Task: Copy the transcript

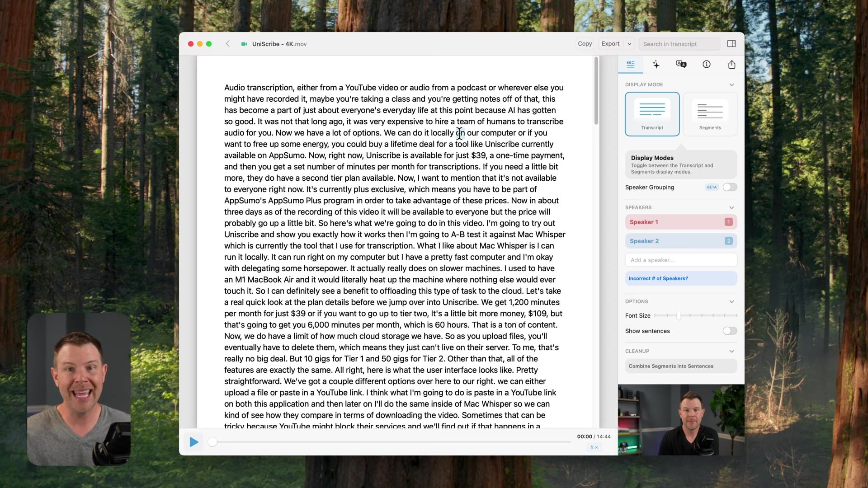Action: click(585, 44)
